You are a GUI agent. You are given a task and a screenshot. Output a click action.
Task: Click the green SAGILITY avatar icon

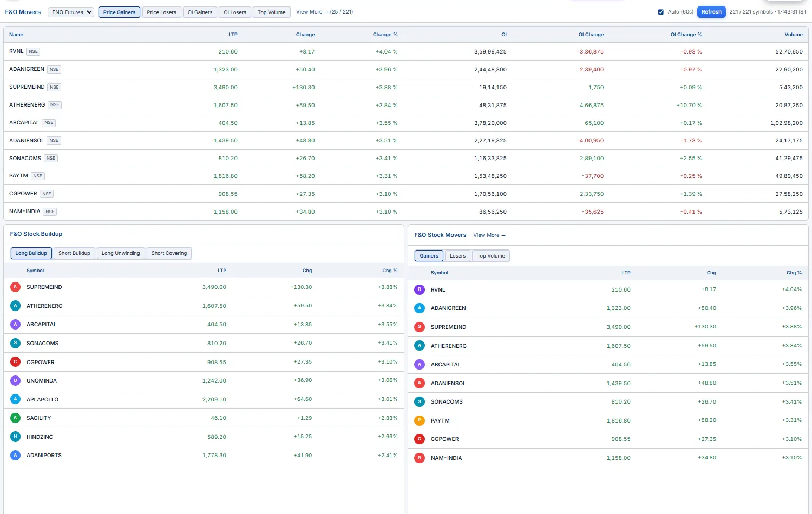tap(15, 418)
